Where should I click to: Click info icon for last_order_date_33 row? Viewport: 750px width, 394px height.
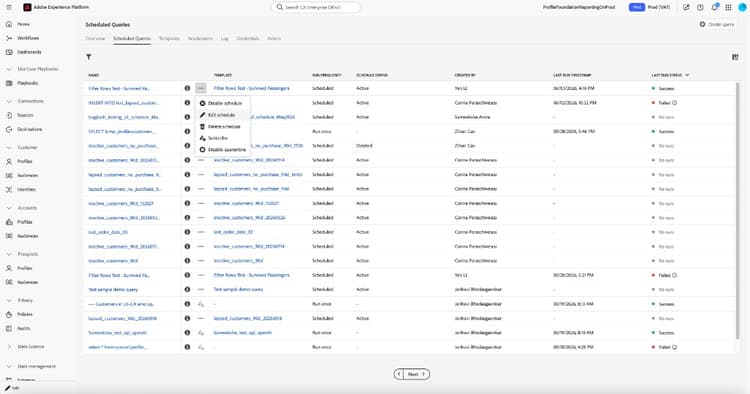[187, 232]
